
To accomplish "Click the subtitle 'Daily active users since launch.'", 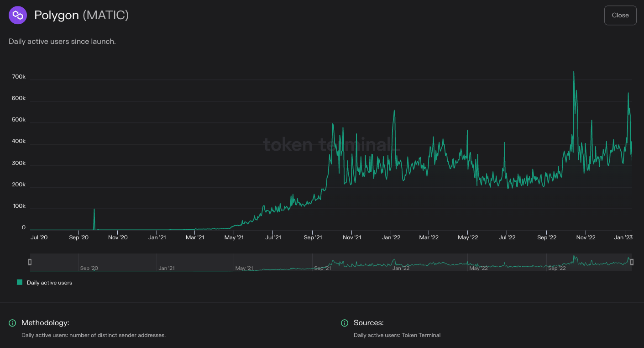I will (x=63, y=41).
